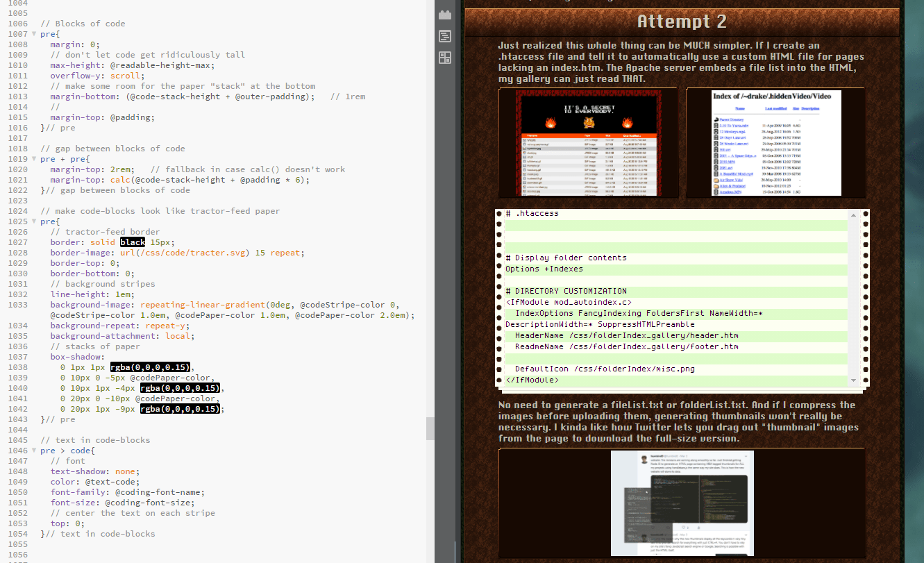This screenshot has height=563, width=924.
Task: Click the tracter.svg url in border-image
Action: pyautogui.click(x=197, y=253)
